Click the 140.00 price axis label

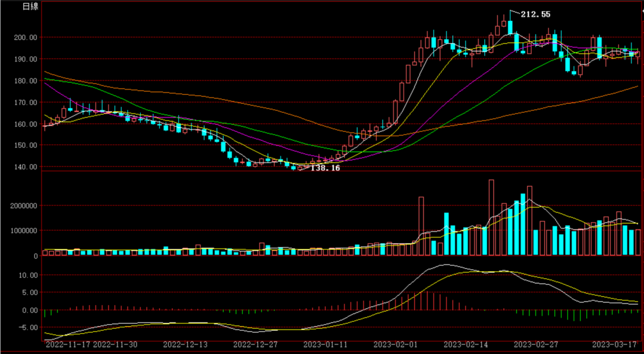click(25, 167)
